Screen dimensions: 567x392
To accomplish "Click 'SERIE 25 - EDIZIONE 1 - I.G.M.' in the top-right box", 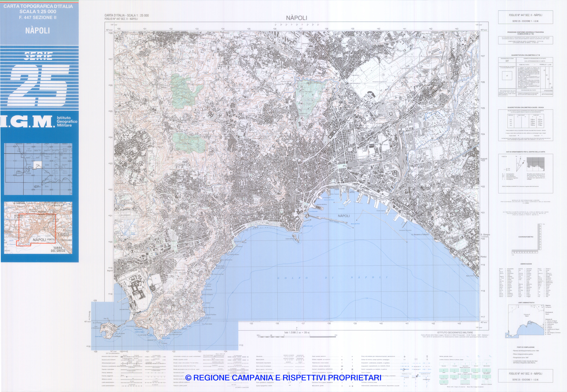I will [526, 21].
